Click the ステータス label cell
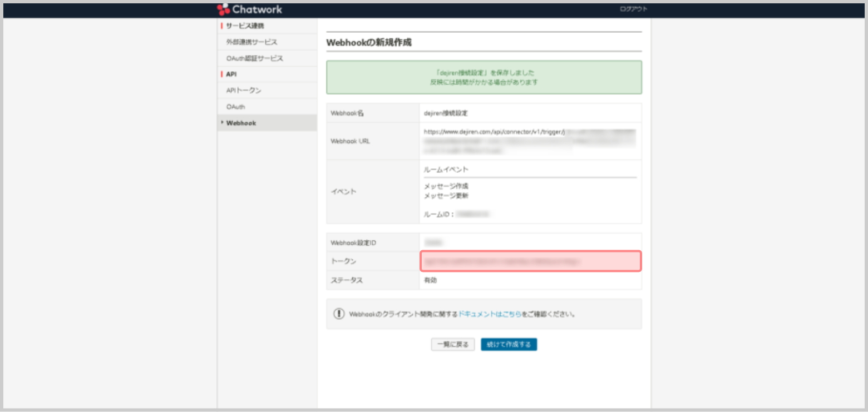Image resolution: width=868 pixels, height=412 pixels. (373, 280)
